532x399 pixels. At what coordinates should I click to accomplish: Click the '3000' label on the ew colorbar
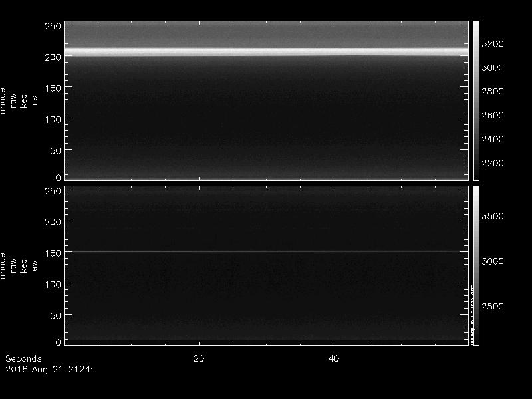point(493,261)
